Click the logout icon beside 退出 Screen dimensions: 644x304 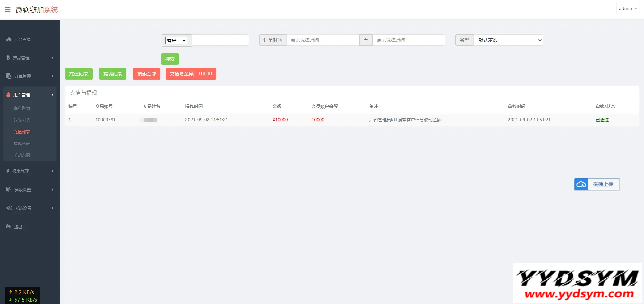click(x=8, y=226)
